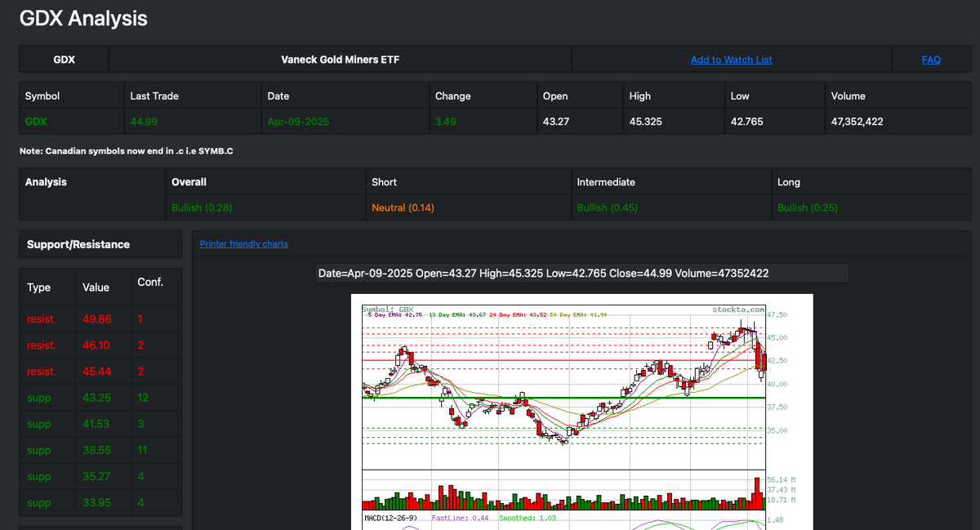Click the Type column header

(x=38, y=287)
